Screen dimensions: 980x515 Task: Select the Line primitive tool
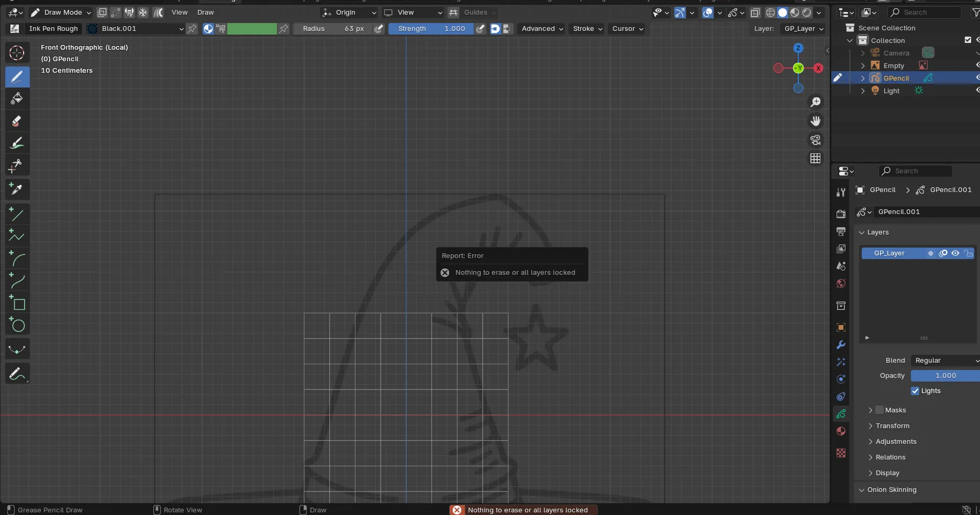[x=17, y=214]
